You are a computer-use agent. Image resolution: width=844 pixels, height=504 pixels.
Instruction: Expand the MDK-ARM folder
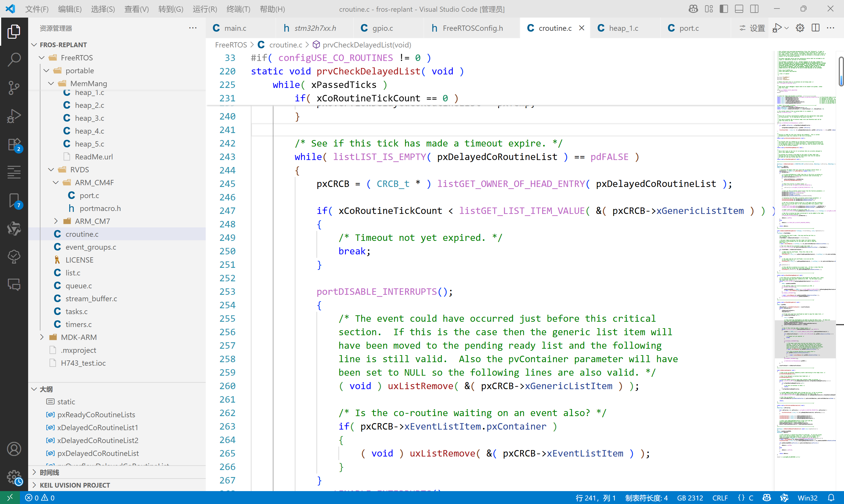(42, 337)
